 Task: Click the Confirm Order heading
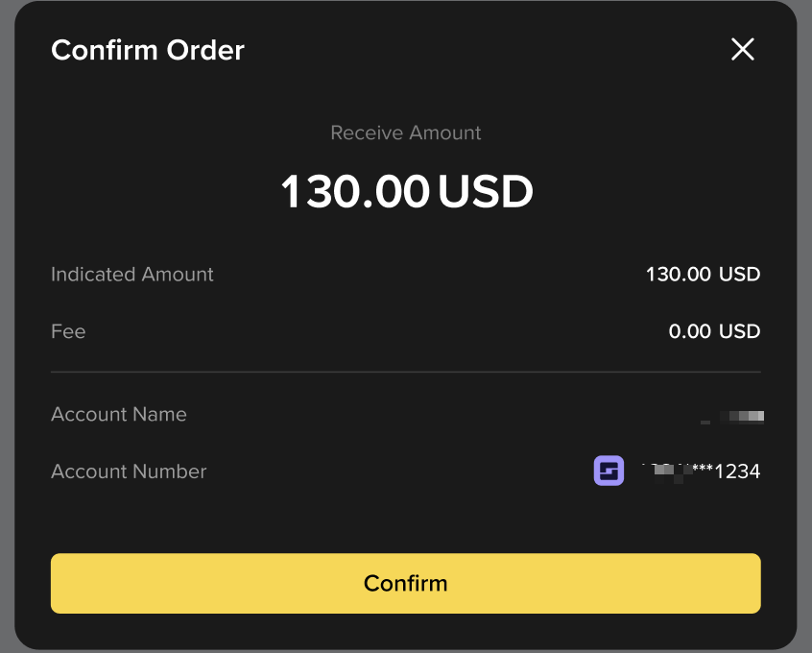pyautogui.click(x=148, y=50)
